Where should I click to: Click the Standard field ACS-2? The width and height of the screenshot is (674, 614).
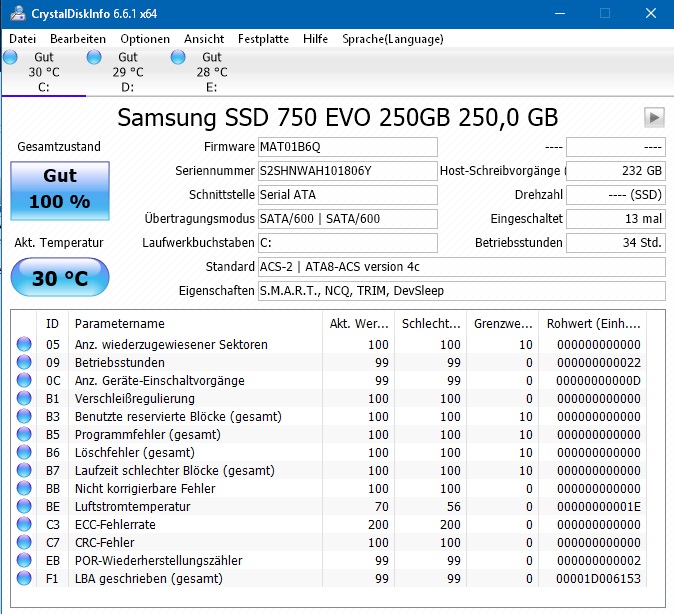point(462,267)
